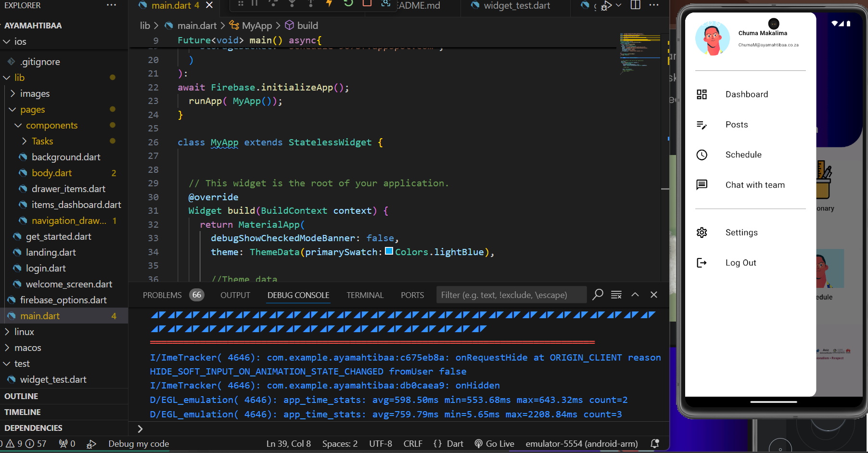
Task: Switch to the README.md tab
Action: click(x=419, y=6)
